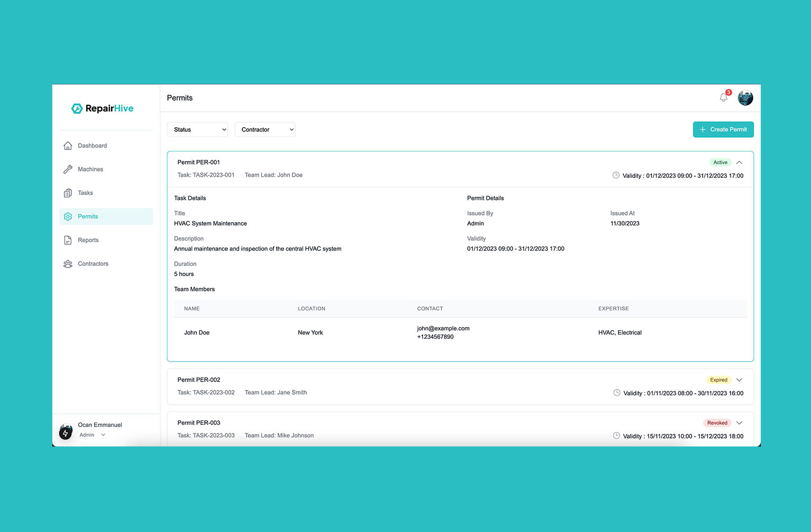Click the Expired status badge

pos(719,380)
